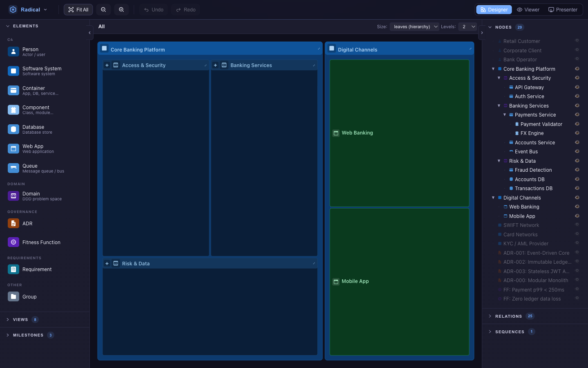This screenshot has height=368, width=588.
Task: Select Transactions DB in the nodes tree
Action: (x=534, y=188)
